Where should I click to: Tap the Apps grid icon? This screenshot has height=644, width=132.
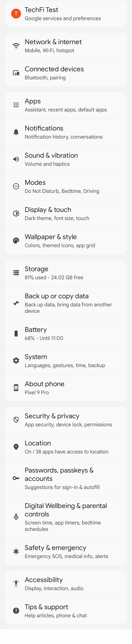pos(16,105)
